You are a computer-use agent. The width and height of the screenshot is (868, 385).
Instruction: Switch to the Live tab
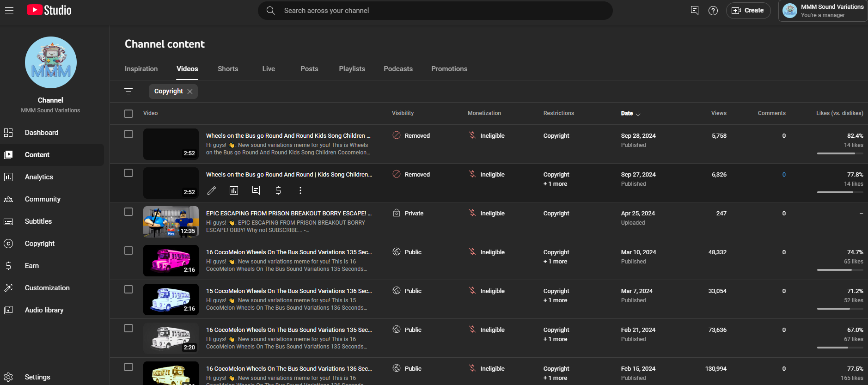(x=269, y=69)
